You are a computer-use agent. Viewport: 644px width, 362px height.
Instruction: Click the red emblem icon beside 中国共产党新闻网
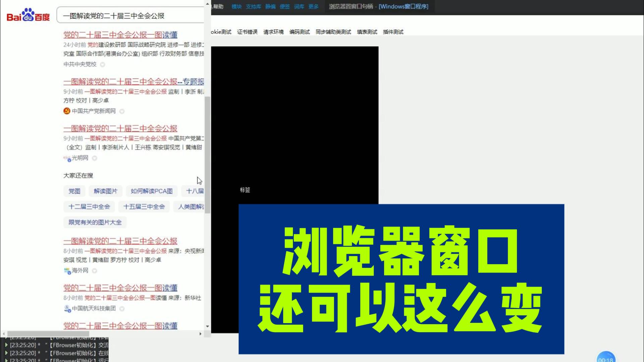click(x=67, y=111)
